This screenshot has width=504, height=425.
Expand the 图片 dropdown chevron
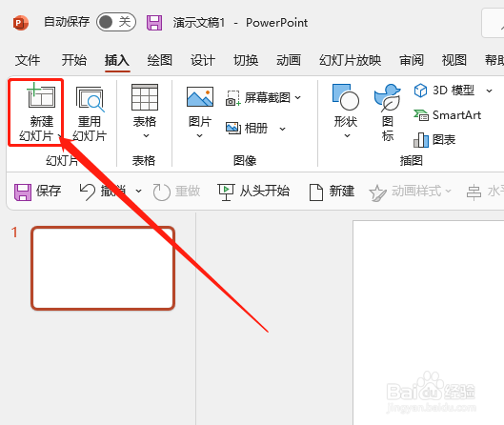pos(200,136)
